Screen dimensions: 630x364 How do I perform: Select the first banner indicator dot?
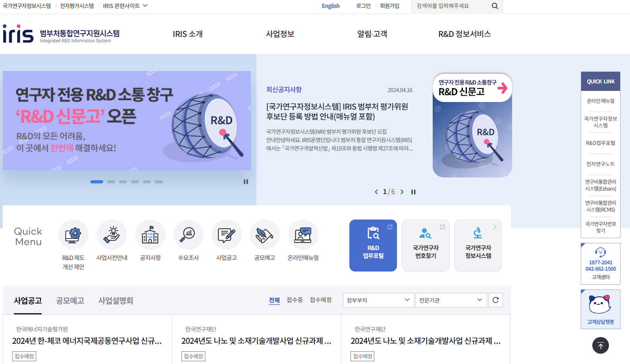[97, 182]
